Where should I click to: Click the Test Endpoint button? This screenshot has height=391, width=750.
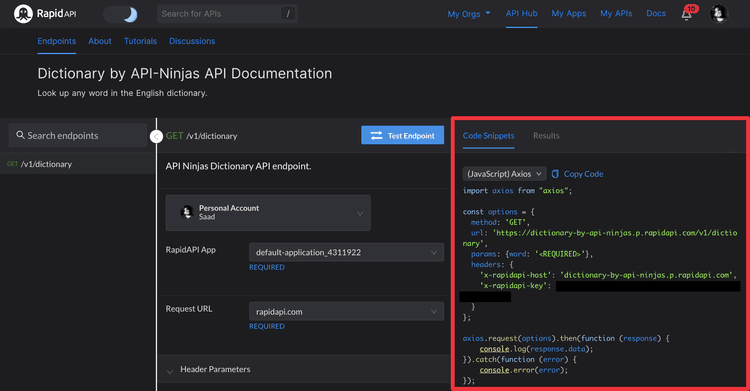click(402, 135)
